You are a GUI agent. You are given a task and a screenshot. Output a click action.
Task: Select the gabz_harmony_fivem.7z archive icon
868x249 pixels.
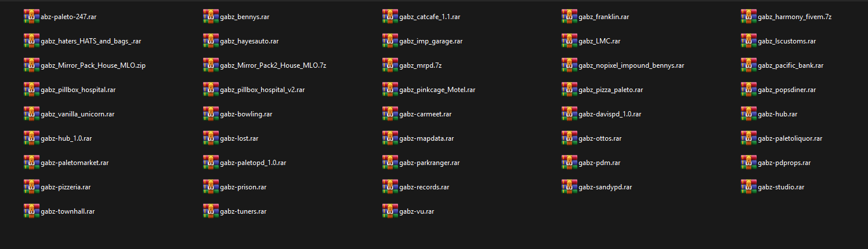pyautogui.click(x=748, y=17)
